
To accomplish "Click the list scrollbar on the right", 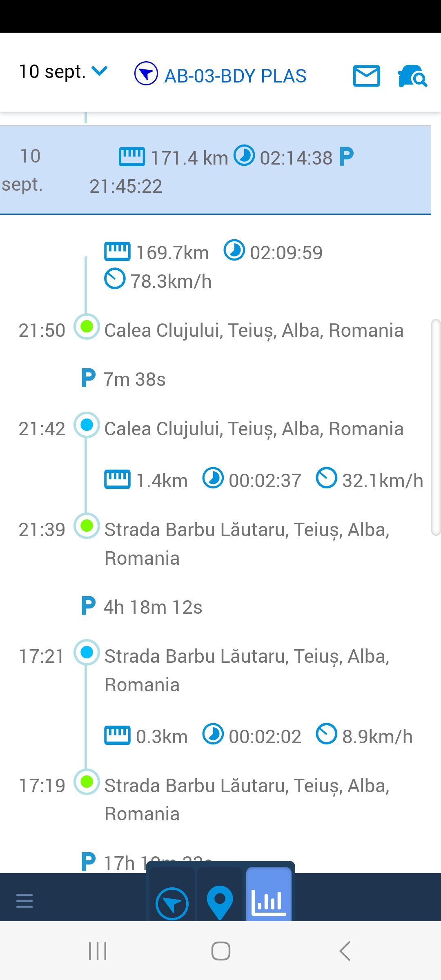I will click(x=436, y=427).
